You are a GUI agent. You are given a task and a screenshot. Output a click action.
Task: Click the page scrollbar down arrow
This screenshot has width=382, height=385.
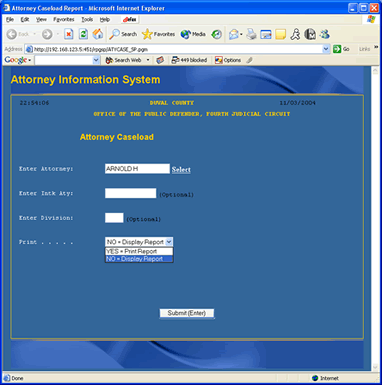[375, 367]
